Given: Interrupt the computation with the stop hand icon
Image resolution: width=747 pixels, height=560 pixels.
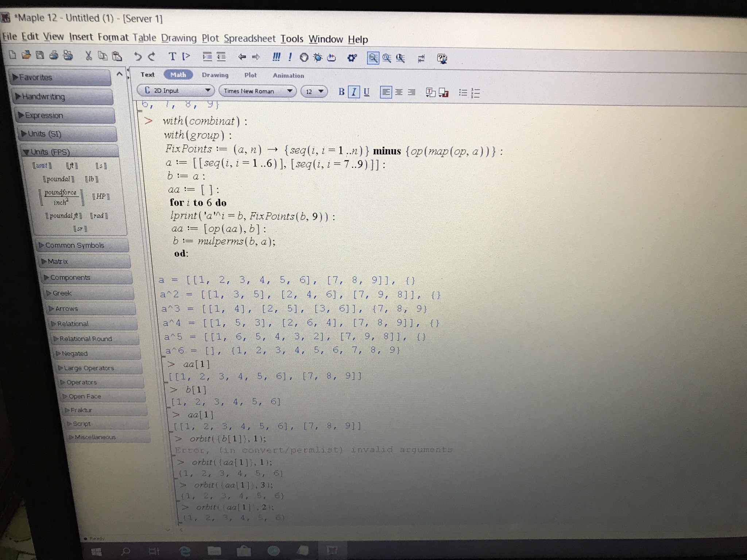Looking at the screenshot, I should pos(304,57).
